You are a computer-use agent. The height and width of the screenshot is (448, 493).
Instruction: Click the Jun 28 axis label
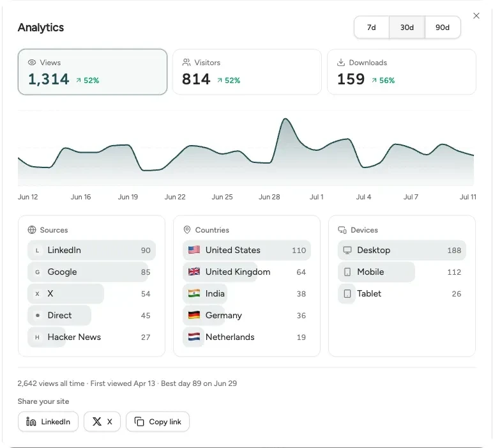point(269,197)
